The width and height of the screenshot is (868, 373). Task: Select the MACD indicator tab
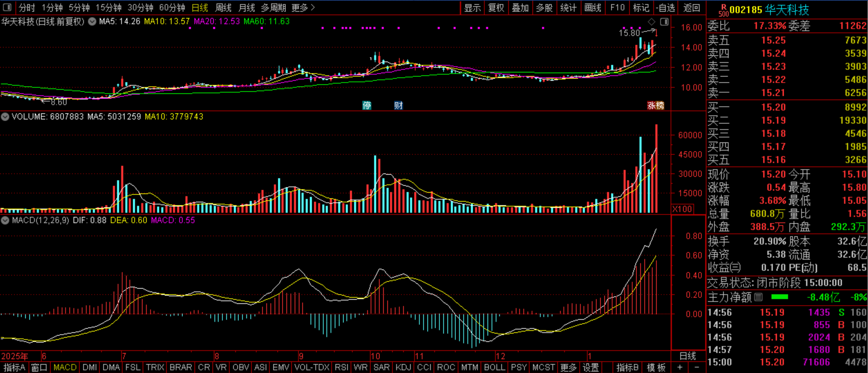click(65, 367)
